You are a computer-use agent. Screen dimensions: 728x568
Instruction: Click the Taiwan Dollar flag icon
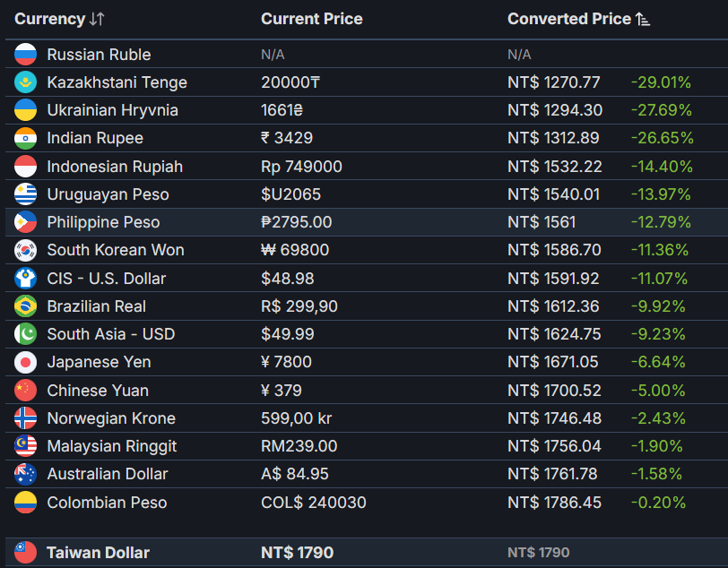[25, 552]
